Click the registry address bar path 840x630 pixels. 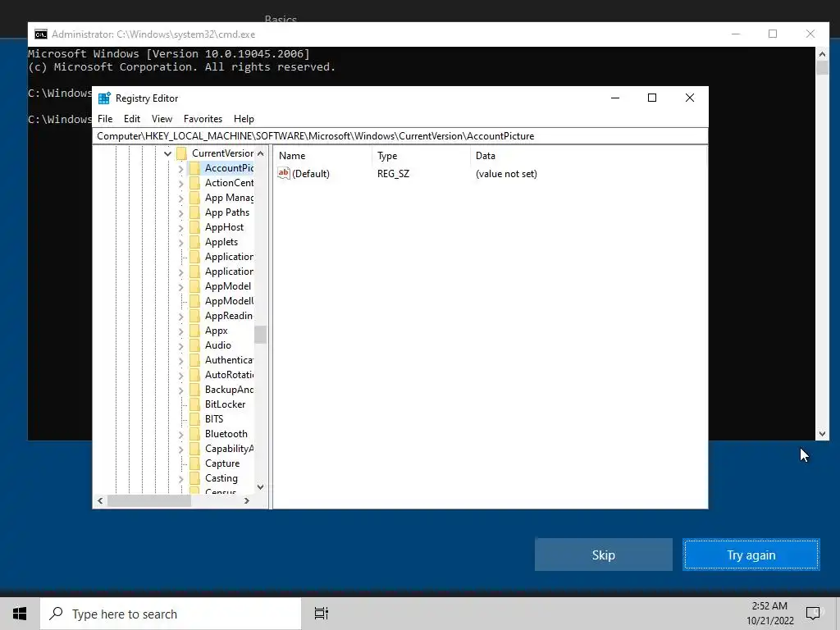point(399,136)
